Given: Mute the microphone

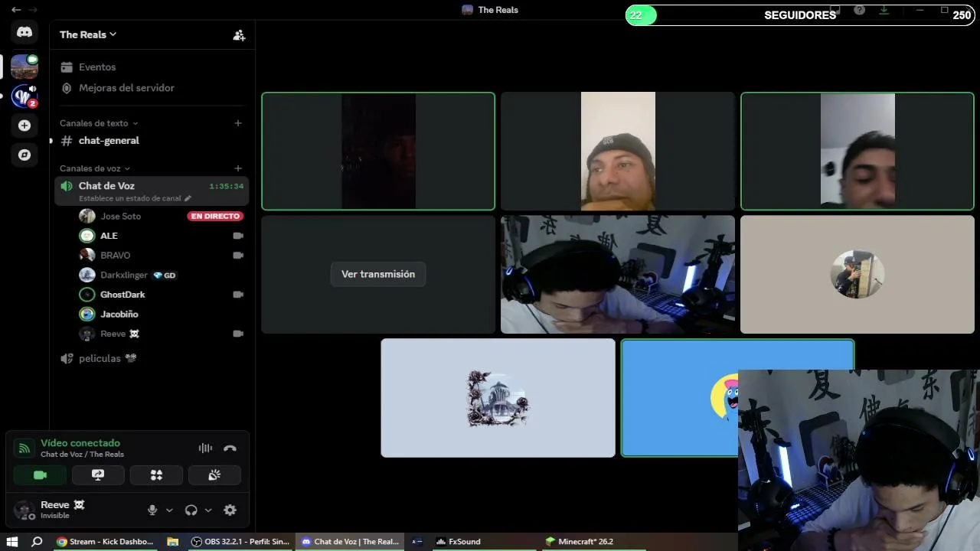Looking at the screenshot, I should (152, 510).
